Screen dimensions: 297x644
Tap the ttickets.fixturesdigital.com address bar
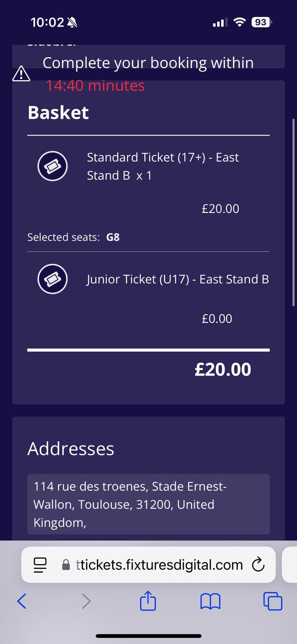pyautogui.click(x=159, y=565)
